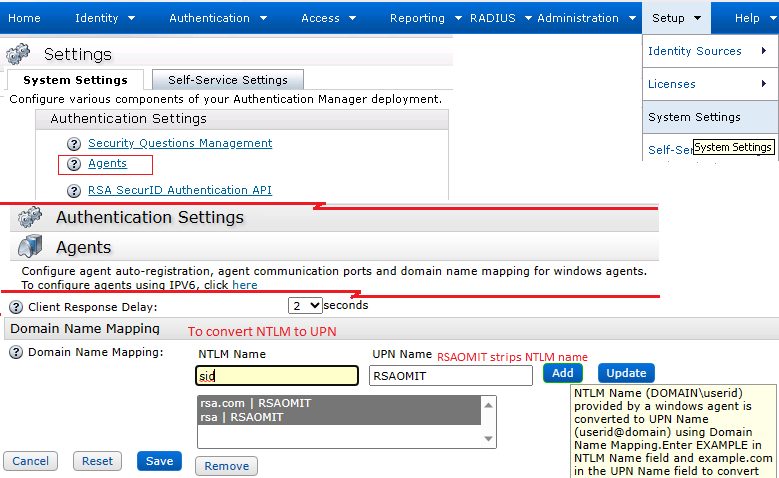This screenshot has width=779, height=478.
Task: Expand the Identity menu
Action: pos(103,18)
